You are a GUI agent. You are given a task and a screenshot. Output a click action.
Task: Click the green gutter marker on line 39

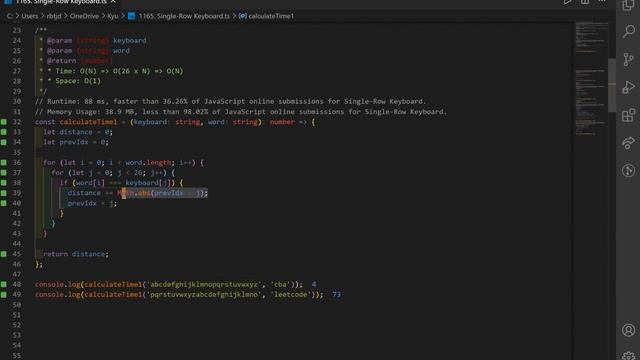pyautogui.click(x=4, y=193)
